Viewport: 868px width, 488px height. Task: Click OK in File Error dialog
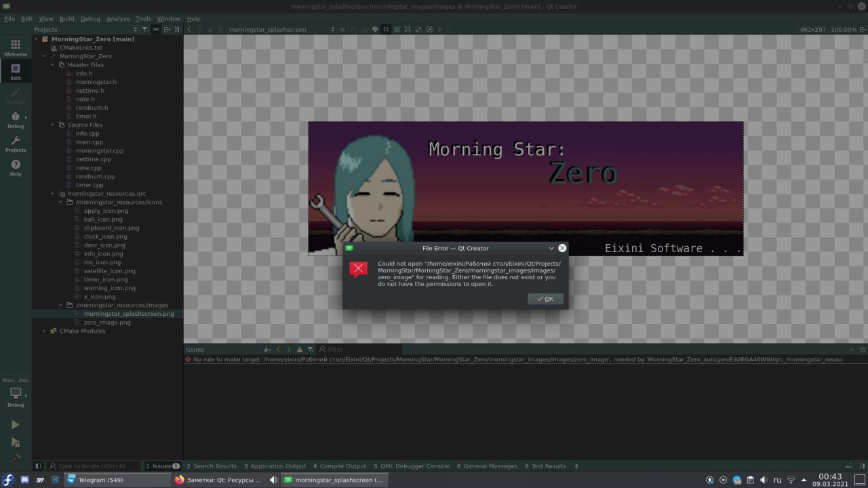click(x=545, y=299)
